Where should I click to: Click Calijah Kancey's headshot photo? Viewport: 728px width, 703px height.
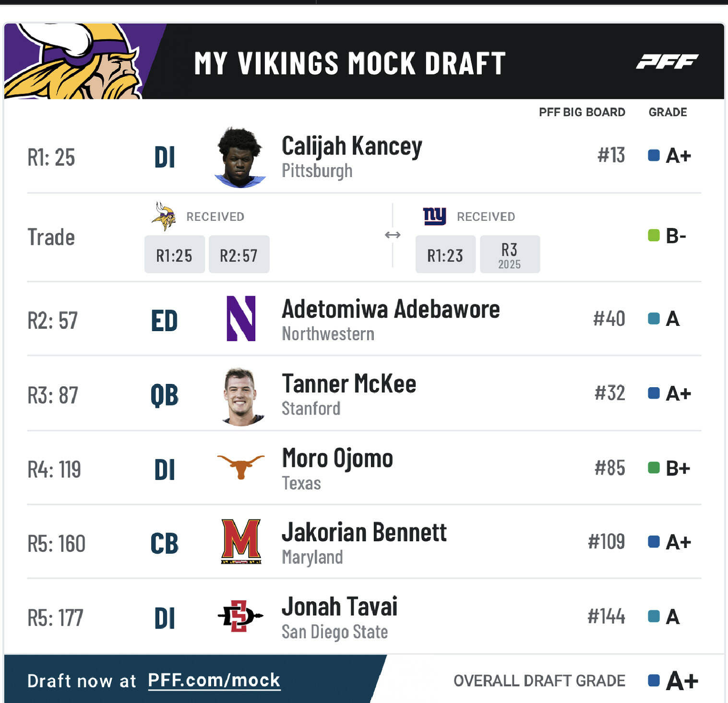(x=240, y=157)
